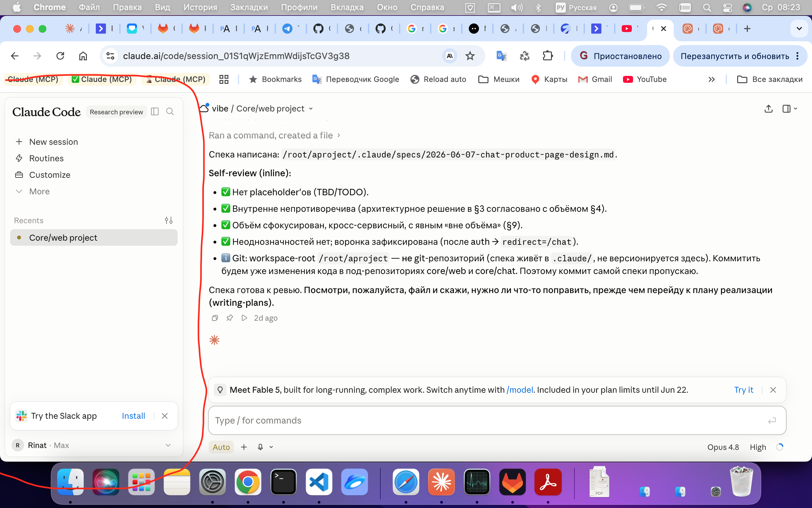
Task: Open the microphone options chevron
Action: 271,447
